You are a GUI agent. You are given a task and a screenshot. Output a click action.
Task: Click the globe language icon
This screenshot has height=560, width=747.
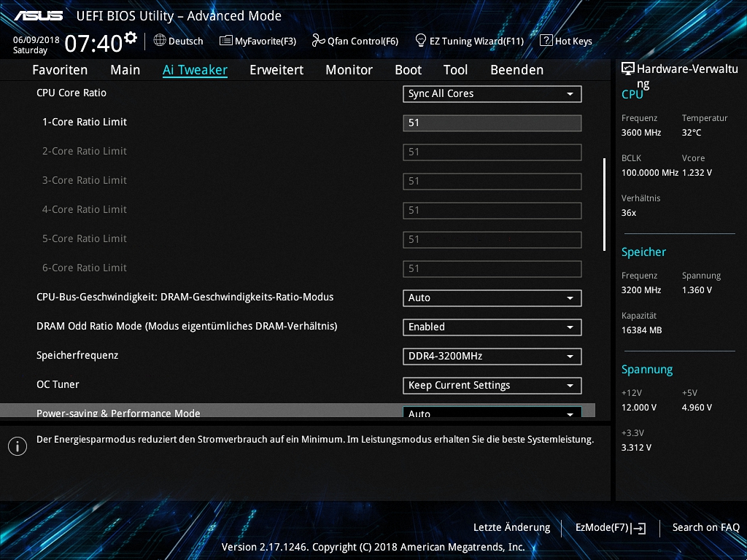coord(160,41)
